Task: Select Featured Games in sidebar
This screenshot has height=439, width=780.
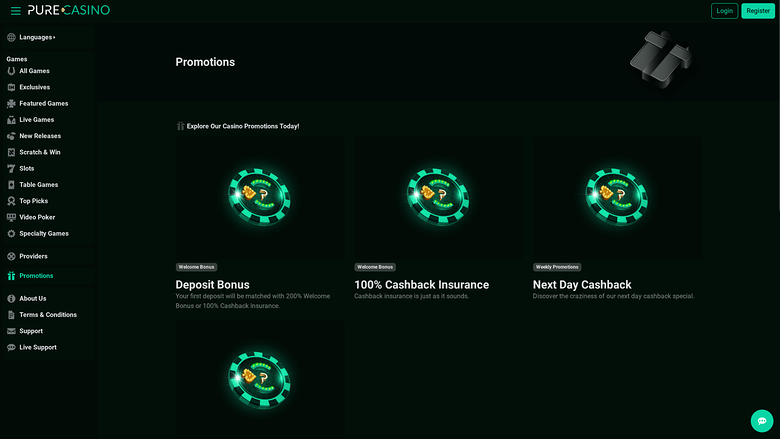Action: [x=43, y=103]
